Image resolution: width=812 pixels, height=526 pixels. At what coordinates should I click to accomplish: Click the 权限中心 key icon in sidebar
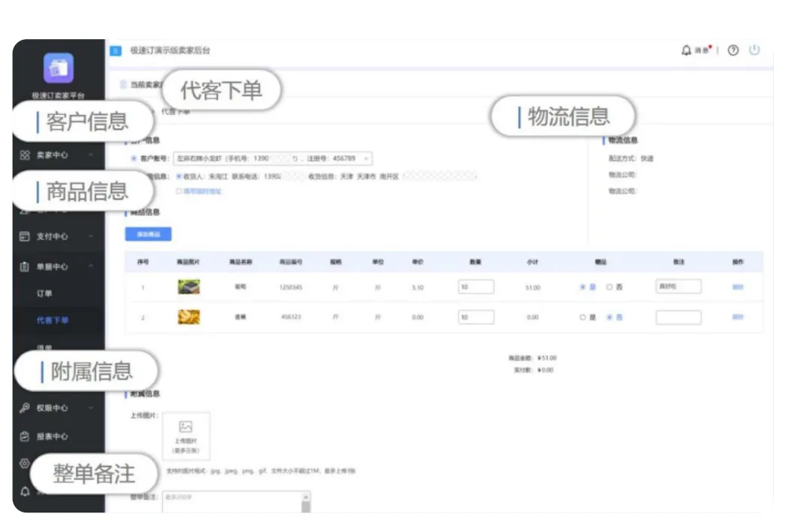[25, 408]
